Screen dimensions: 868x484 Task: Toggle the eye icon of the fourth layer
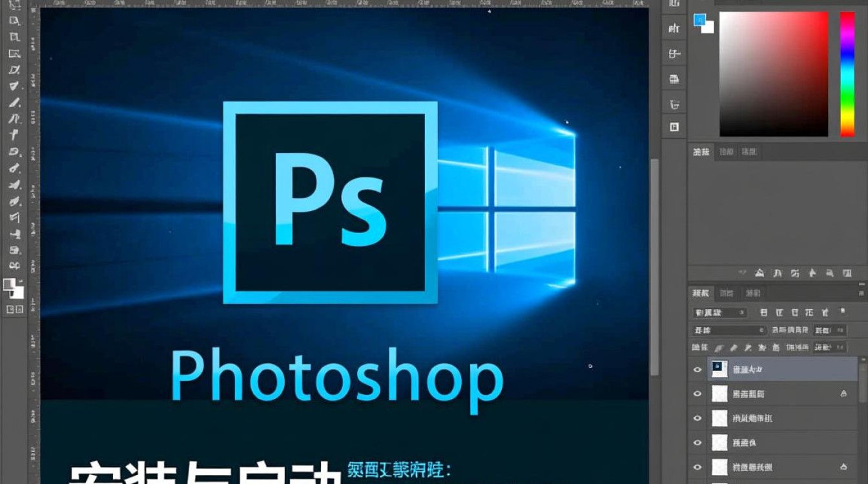[x=697, y=443]
